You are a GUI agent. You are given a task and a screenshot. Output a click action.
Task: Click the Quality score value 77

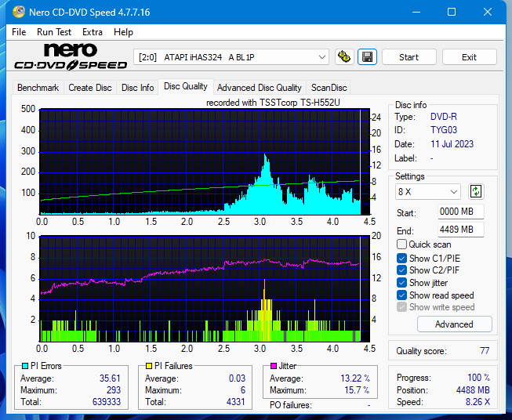click(485, 351)
